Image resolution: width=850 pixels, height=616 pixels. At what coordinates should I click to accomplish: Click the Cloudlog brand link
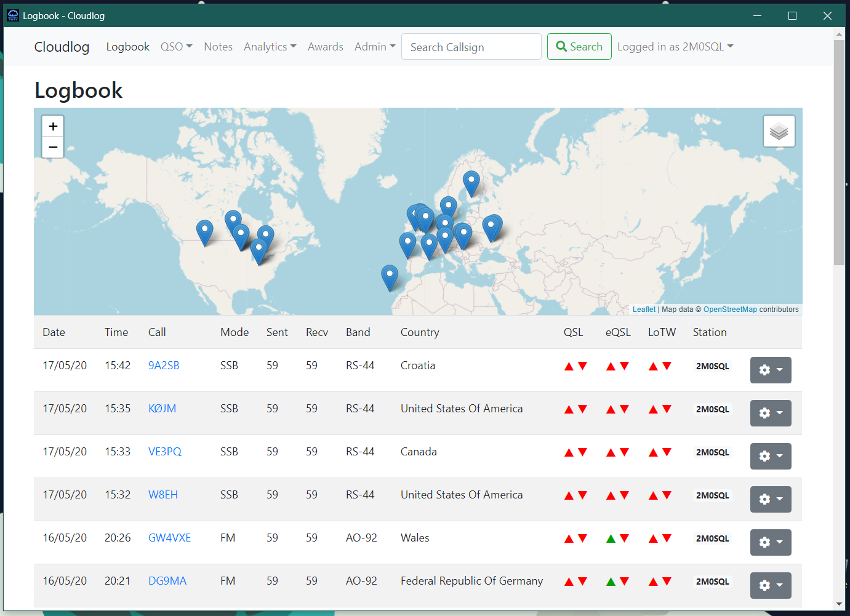pos(62,47)
